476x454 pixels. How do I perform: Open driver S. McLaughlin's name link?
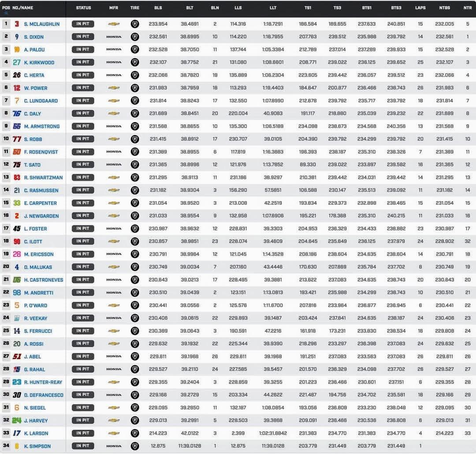coord(42,24)
